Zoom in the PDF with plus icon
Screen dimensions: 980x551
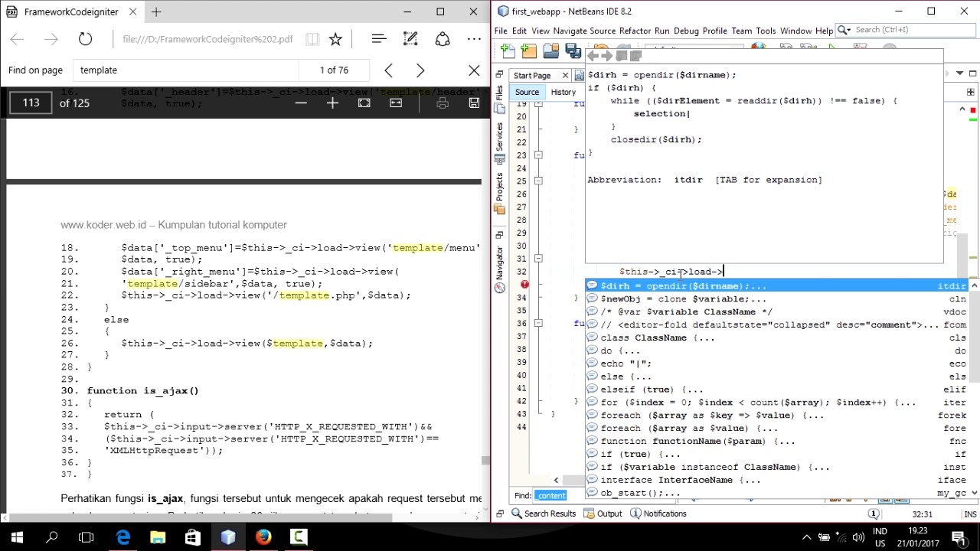pos(332,103)
